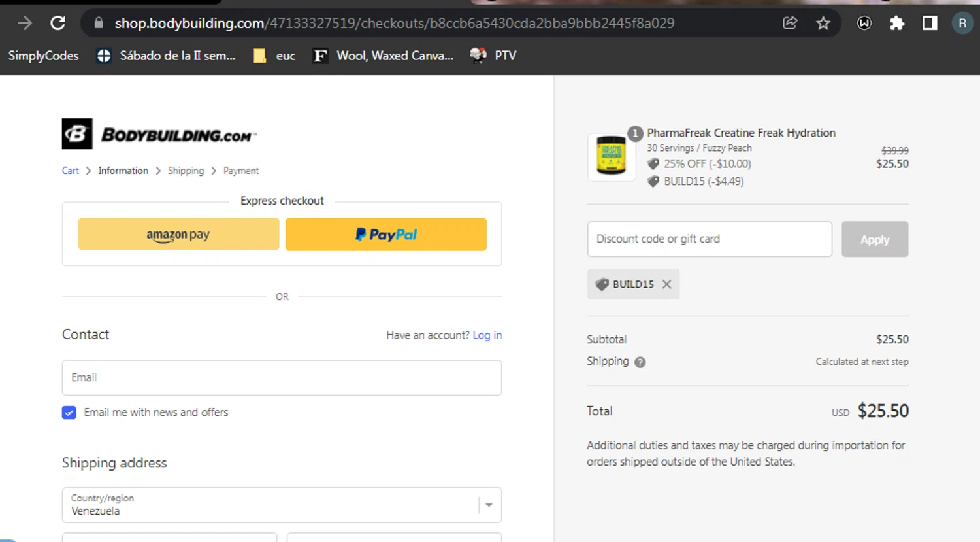
Task: Open the SimplyCodes bookmark
Action: coord(43,56)
